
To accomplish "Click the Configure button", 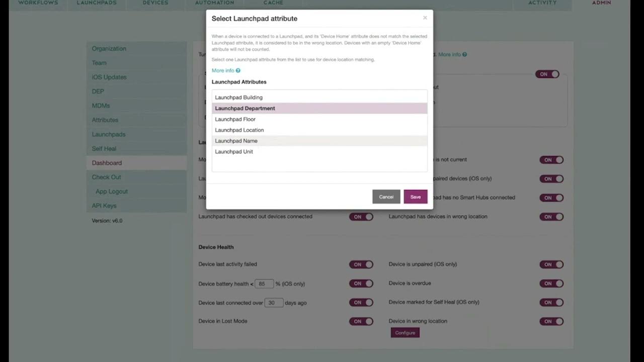I will point(405,333).
